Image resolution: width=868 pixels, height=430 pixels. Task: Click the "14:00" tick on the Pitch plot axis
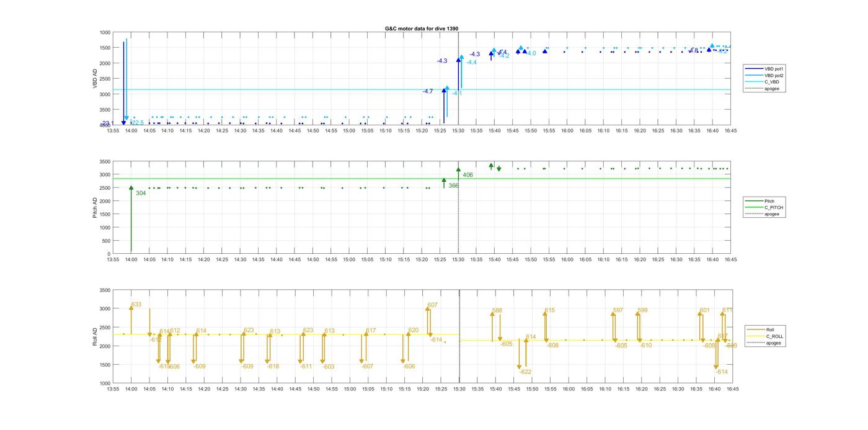(131, 259)
